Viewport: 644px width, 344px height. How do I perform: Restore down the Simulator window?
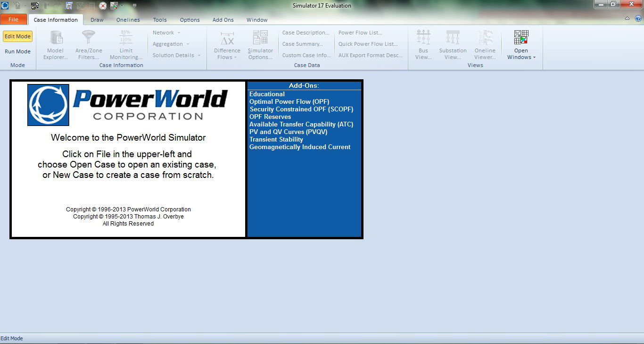[x=613, y=4]
